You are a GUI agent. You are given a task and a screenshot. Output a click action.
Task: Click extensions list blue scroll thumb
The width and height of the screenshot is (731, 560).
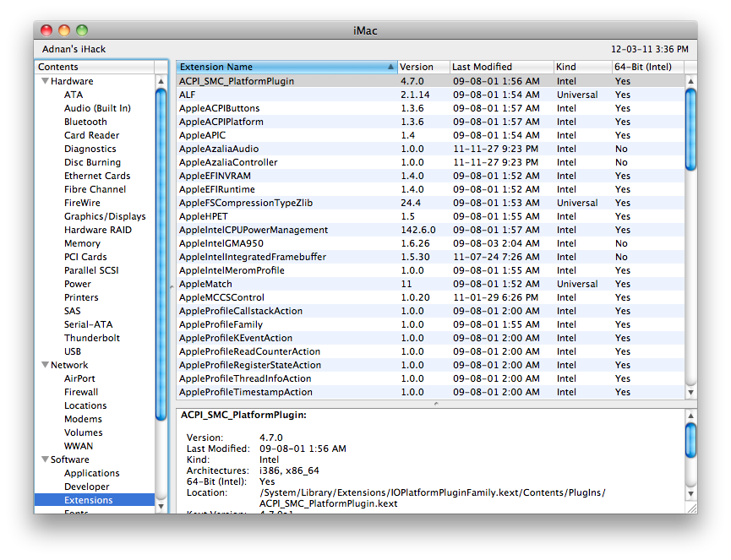click(x=691, y=129)
